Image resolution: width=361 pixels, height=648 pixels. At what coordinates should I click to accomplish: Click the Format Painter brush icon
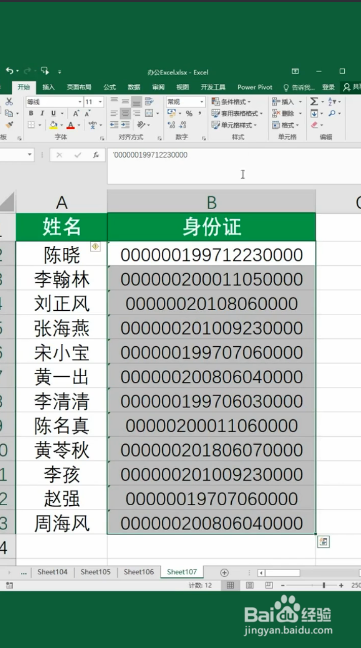point(9,124)
